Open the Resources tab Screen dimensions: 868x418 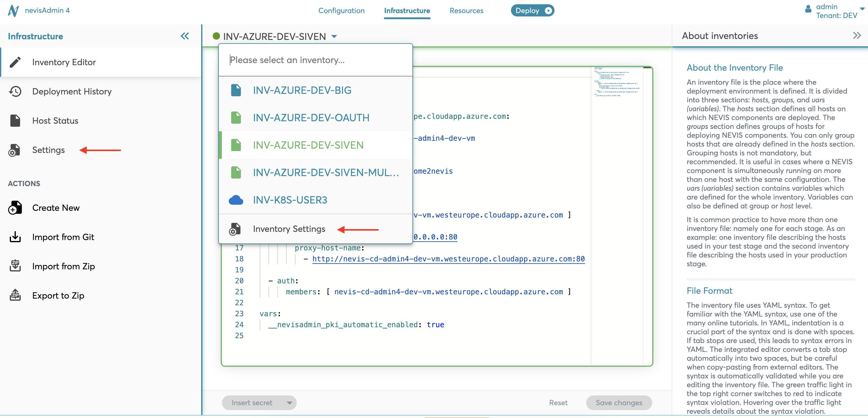(x=466, y=10)
